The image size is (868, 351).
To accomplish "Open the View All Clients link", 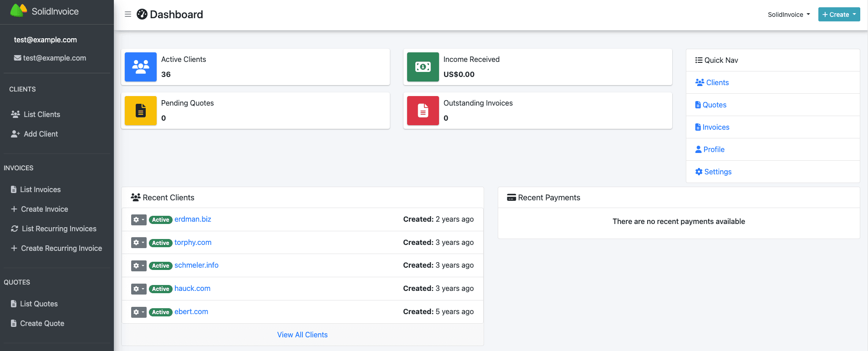I will 302,335.
